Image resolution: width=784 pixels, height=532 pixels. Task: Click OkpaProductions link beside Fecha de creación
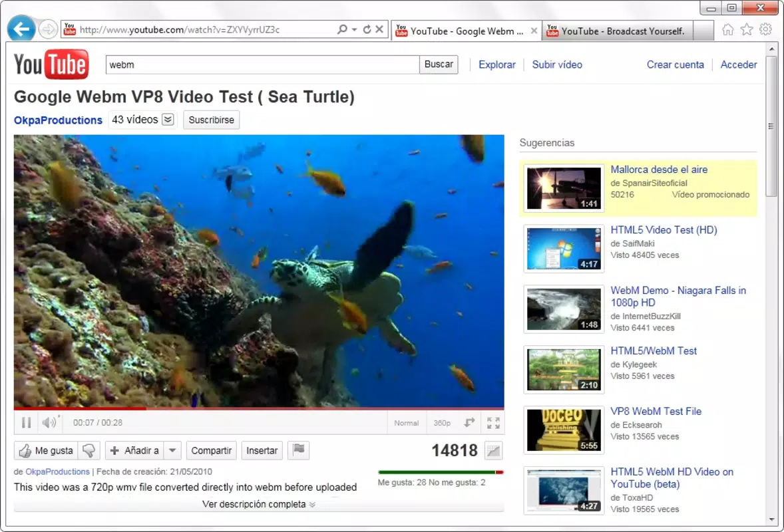point(57,471)
